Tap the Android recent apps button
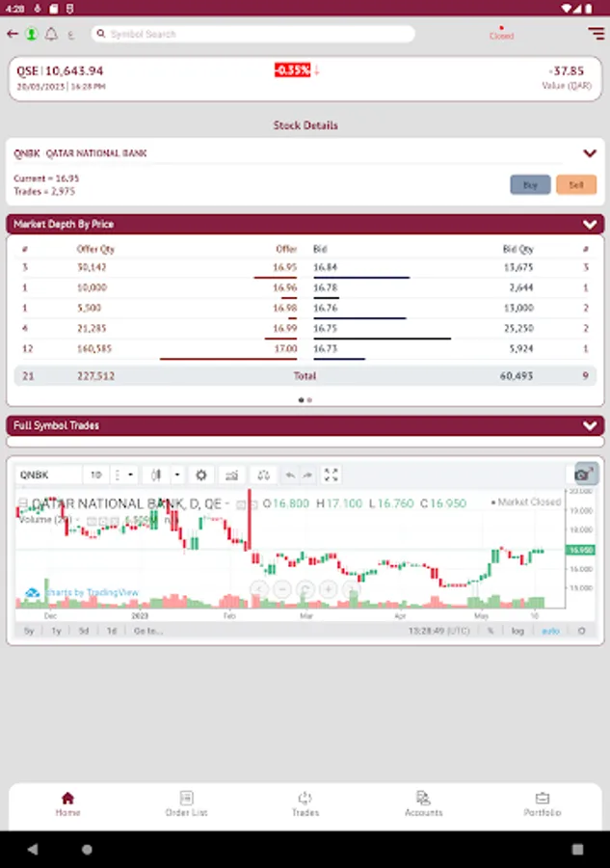Screen dimensions: 610x868 click(x=577, y=849)
